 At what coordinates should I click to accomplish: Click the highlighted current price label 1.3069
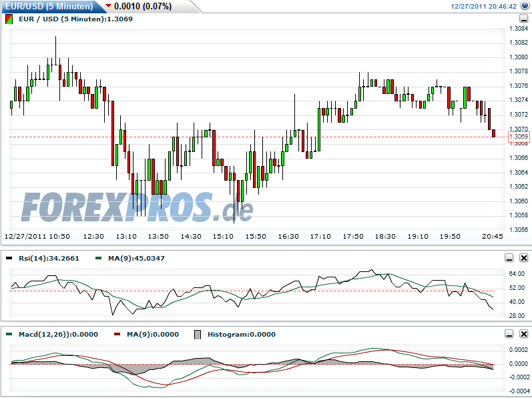pos(519,137)
